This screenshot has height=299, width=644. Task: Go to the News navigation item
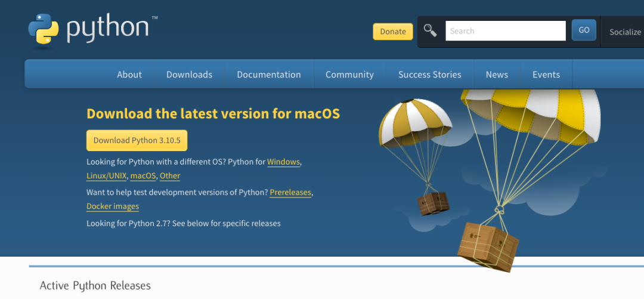497,75
